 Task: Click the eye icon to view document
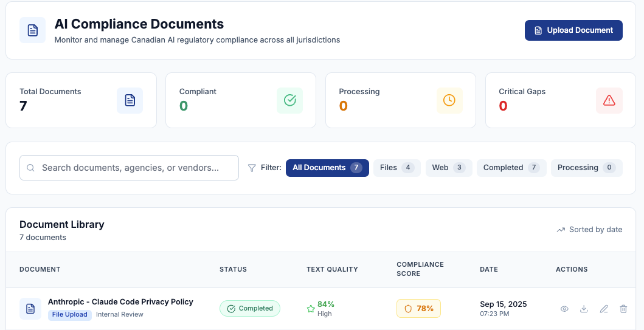tap(564, 309)
